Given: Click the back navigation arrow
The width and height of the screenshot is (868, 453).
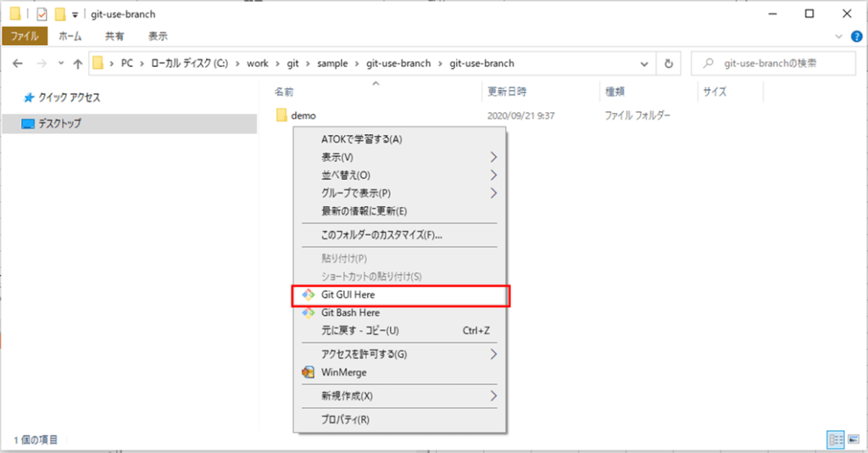Looking at the screenshot, I should click(19, 64).
